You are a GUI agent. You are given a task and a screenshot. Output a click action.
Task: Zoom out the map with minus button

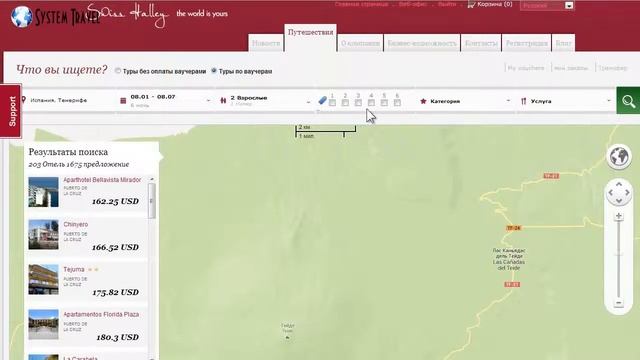619,303
